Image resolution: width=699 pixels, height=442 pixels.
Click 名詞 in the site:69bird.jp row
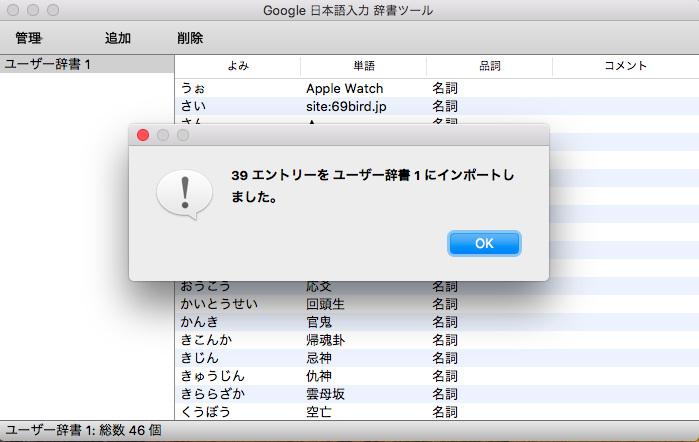click(444, 106)
